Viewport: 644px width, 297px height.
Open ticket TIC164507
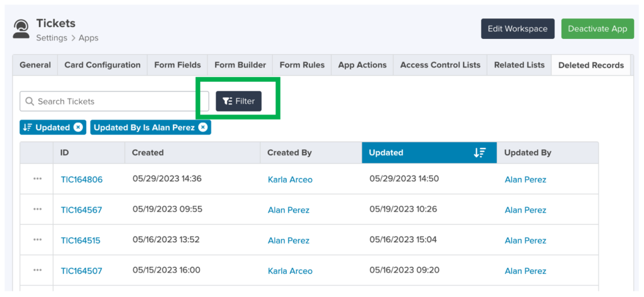pos(81,271)
